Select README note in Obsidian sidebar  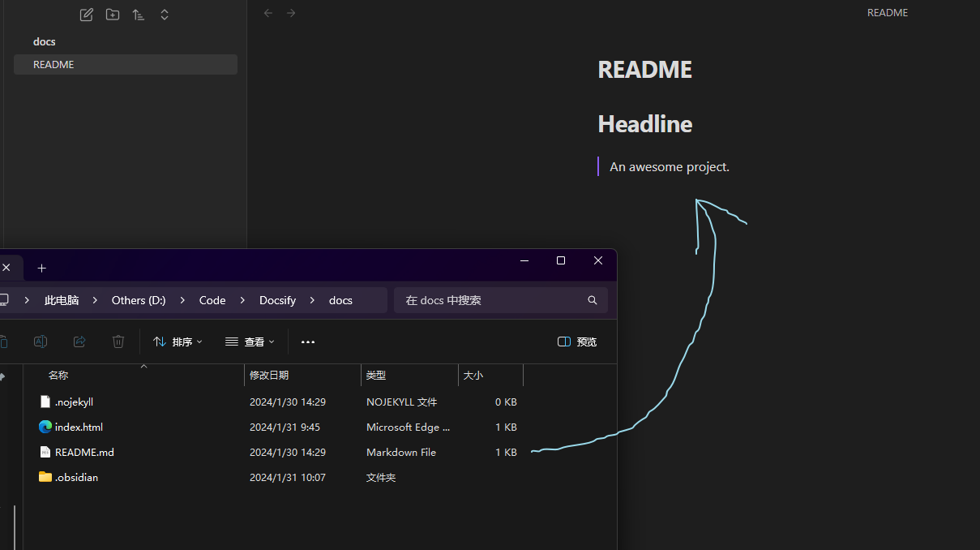point(53,65)
